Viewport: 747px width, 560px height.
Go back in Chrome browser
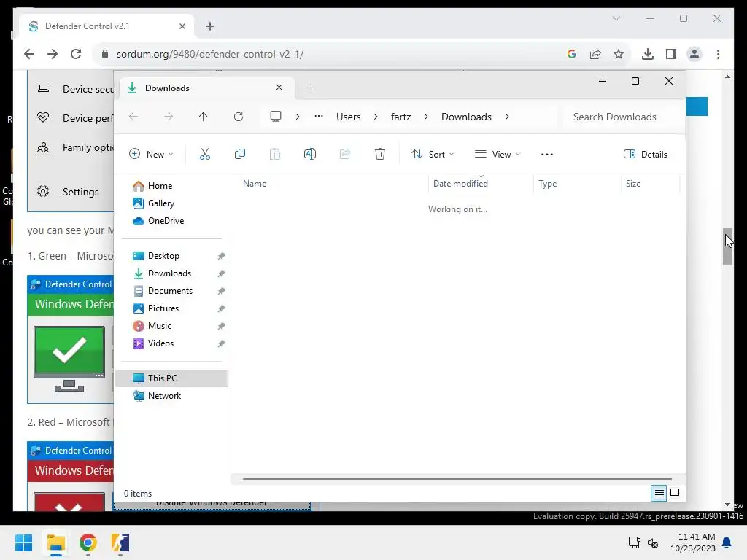(x=29, y=54)
